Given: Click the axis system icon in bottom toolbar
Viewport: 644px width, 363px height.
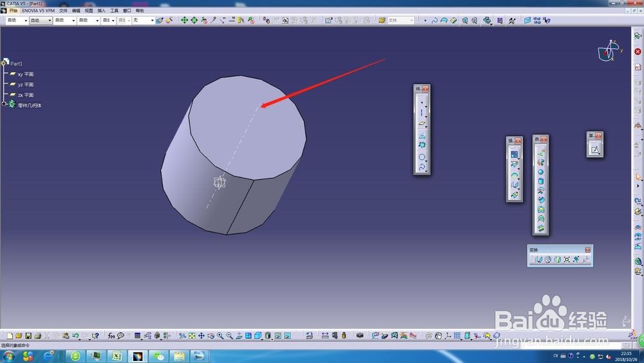Looking at the screenshot, I should (x=448, y=336).
